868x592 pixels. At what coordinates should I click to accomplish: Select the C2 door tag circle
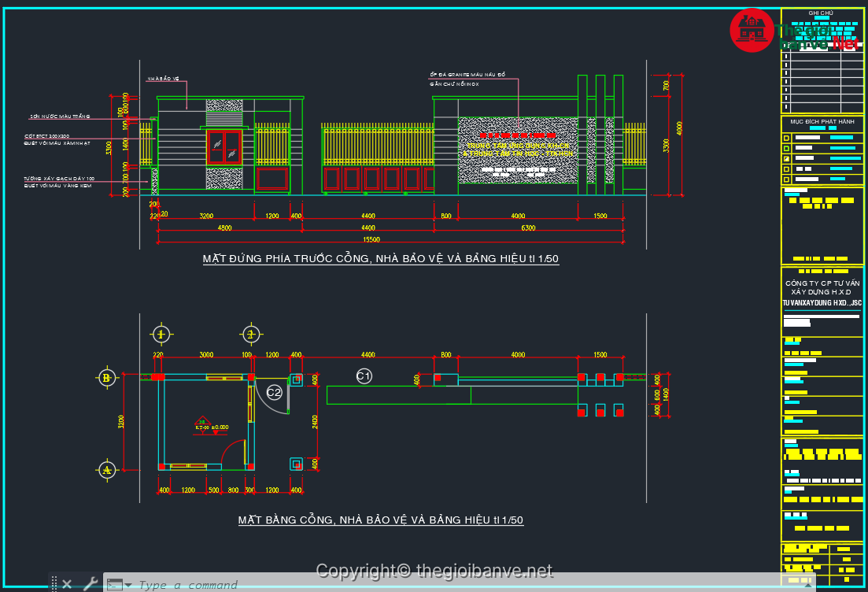(274, 391)
